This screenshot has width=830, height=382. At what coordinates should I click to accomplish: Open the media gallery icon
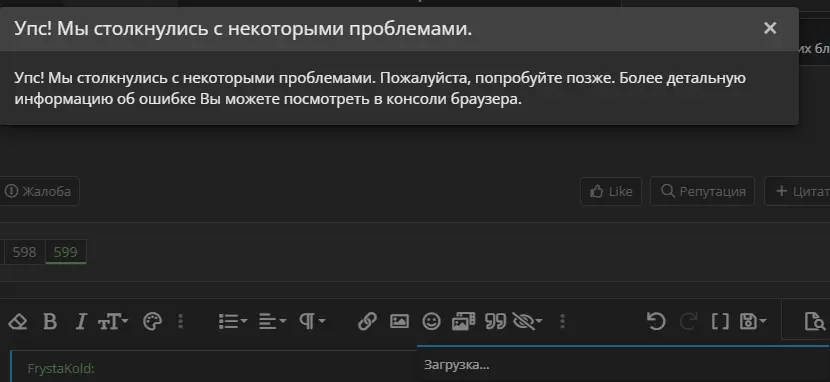[463, 321]
